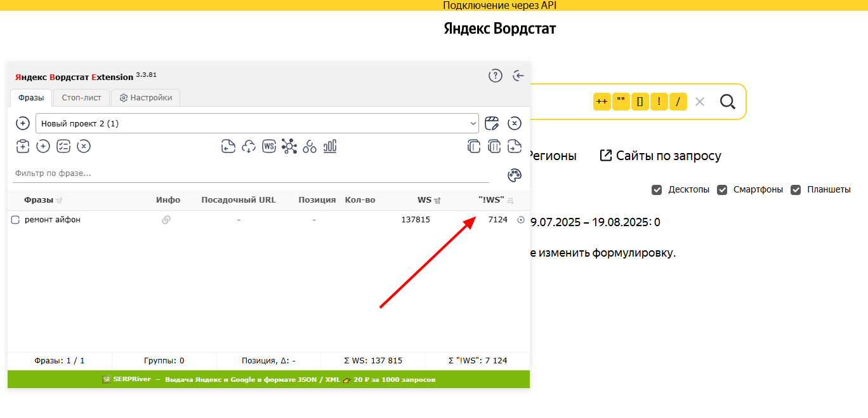
Task: Click the phrase text ремонт айфон
Action: click(53, 220)
